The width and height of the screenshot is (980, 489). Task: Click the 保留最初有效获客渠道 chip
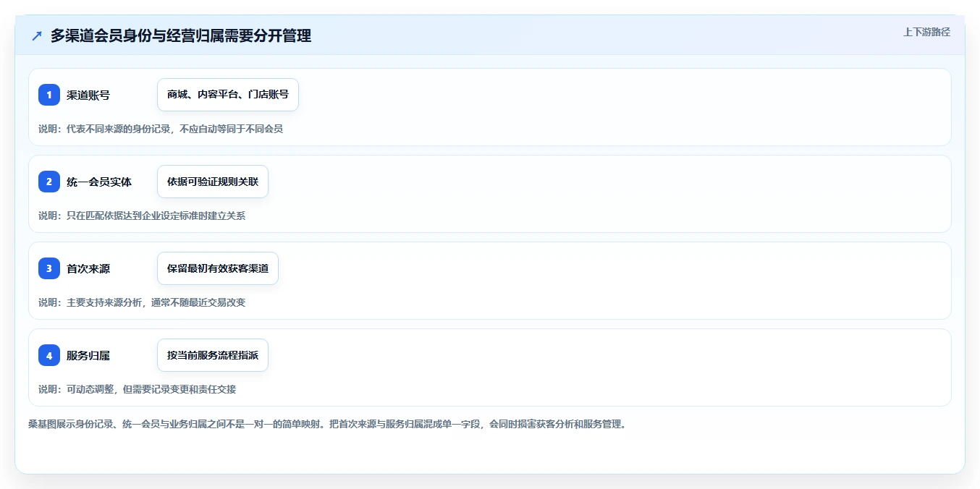218,268
